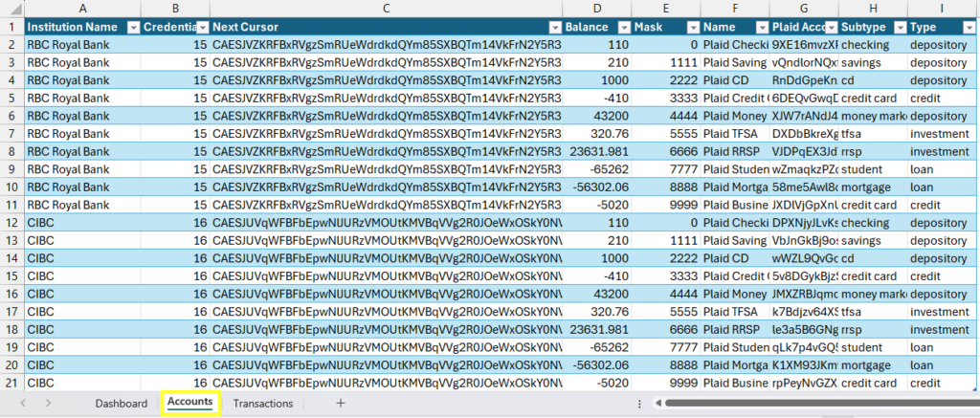
Task: Click the Subtype column filter arrow
Action: pyautogui.click(x=898, y=28)
